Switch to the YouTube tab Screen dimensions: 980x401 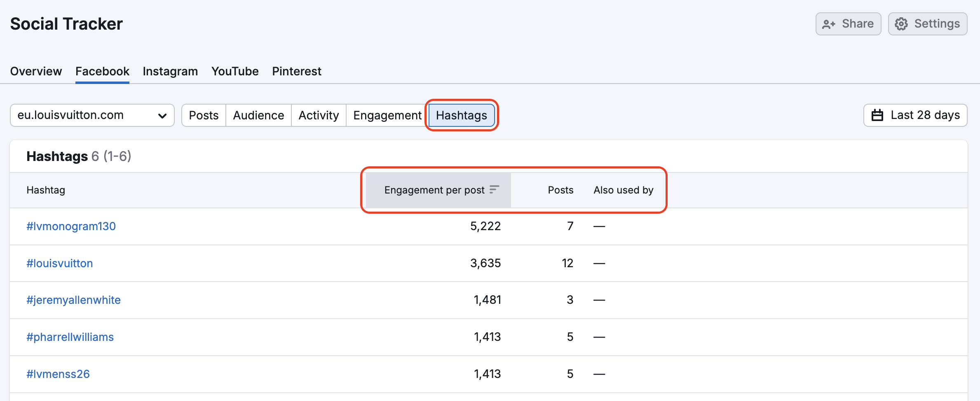[234, 71]
